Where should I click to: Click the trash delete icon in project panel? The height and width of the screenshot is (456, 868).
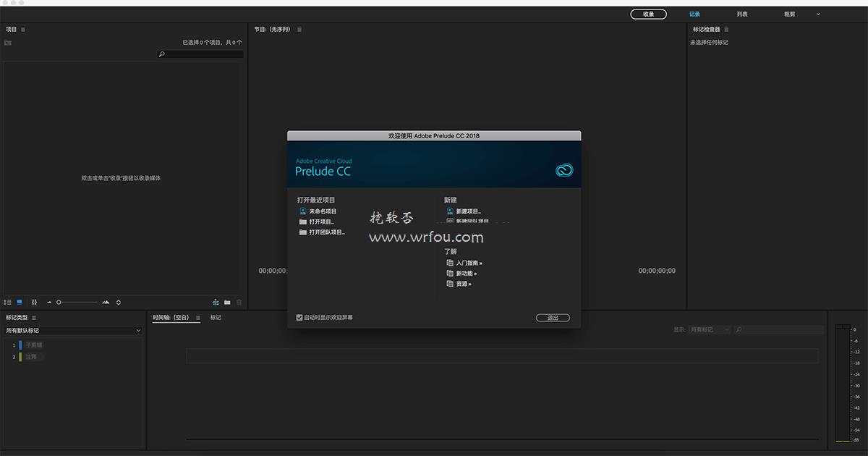(x=239, y=302)
